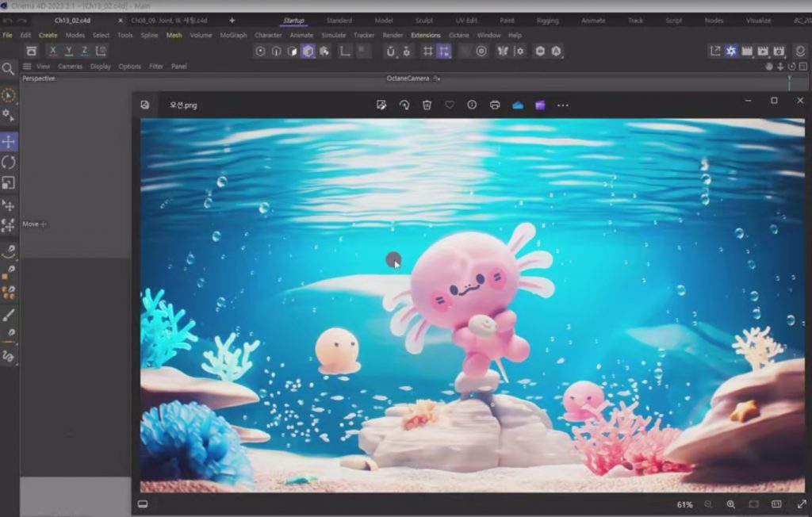Open the Create menu
The width and height of the screenshot is (812, 517).
pyautogui.click(x=48, y=35)
